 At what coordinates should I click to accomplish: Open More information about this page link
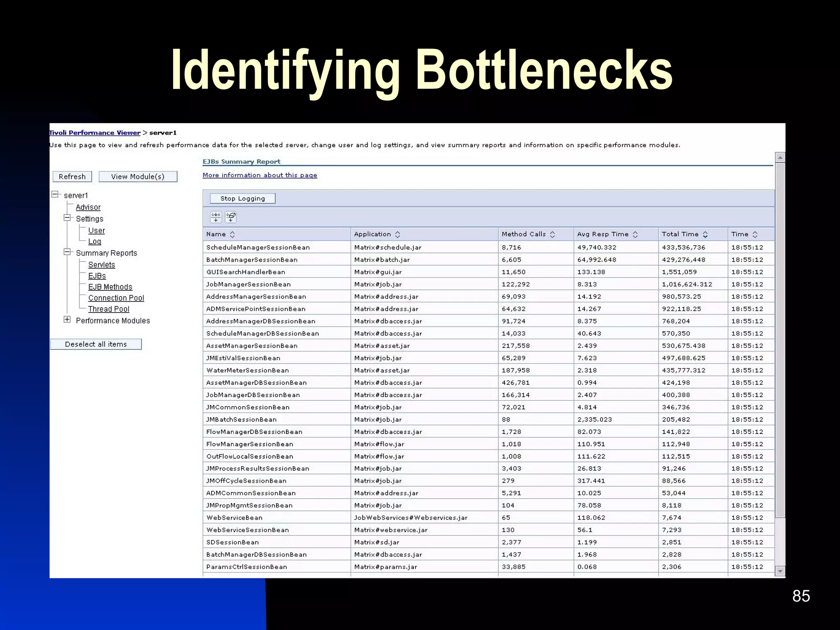(260, 175)
